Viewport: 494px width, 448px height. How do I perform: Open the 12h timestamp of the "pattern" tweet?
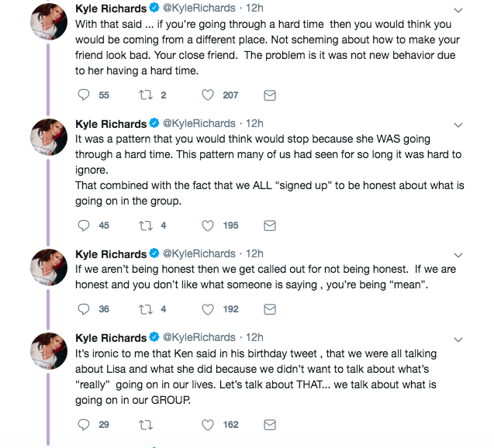point(254,123)
